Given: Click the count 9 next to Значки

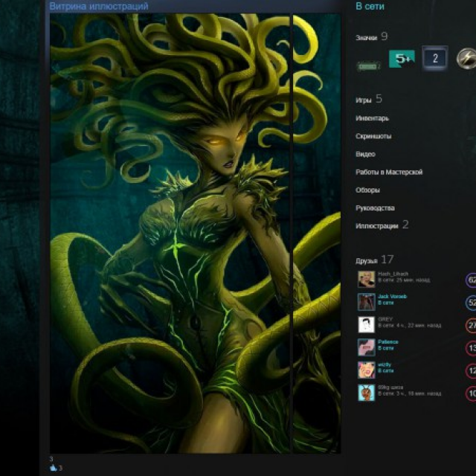Looking at the screenshot, I should [384, 36].
